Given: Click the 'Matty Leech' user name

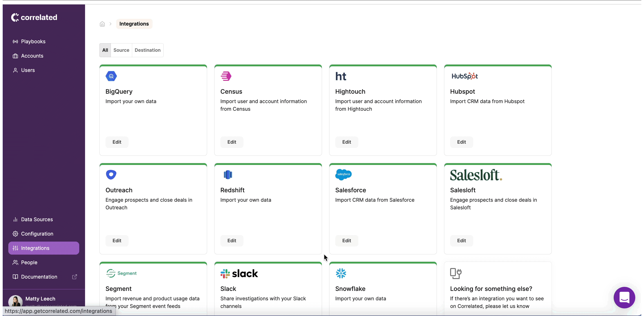Looking at the screenshot, I should (40, 299).
